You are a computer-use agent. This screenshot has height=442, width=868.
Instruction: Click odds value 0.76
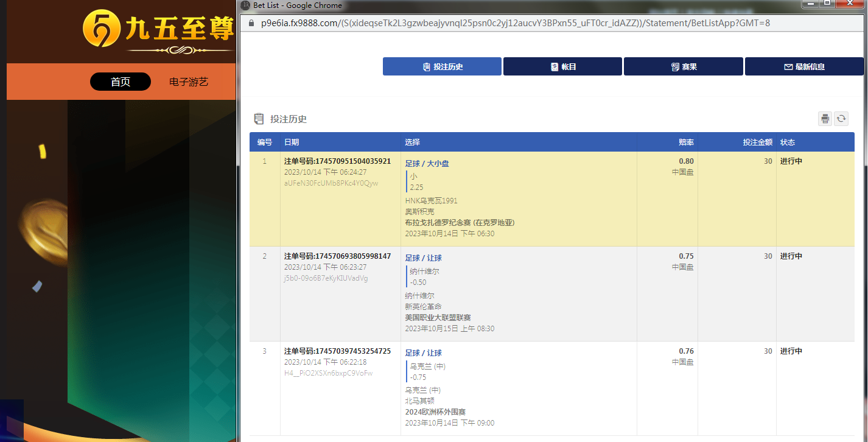[686, 351]
